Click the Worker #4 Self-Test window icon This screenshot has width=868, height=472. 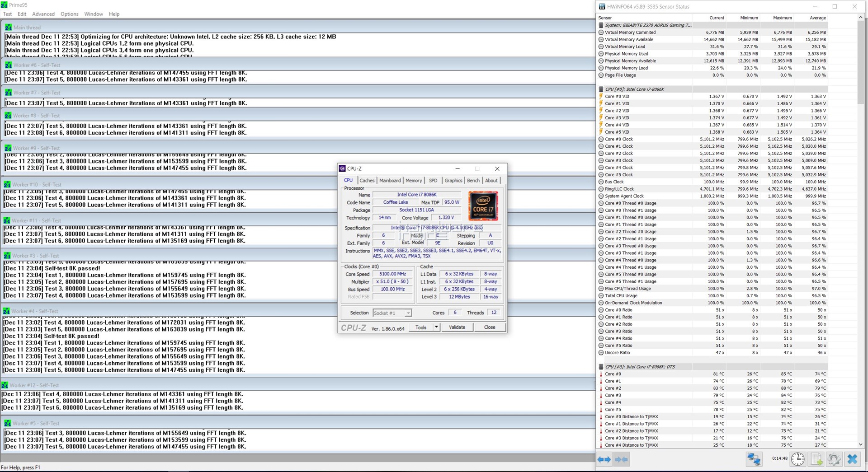pyautogui.click(x=6, y=311)
